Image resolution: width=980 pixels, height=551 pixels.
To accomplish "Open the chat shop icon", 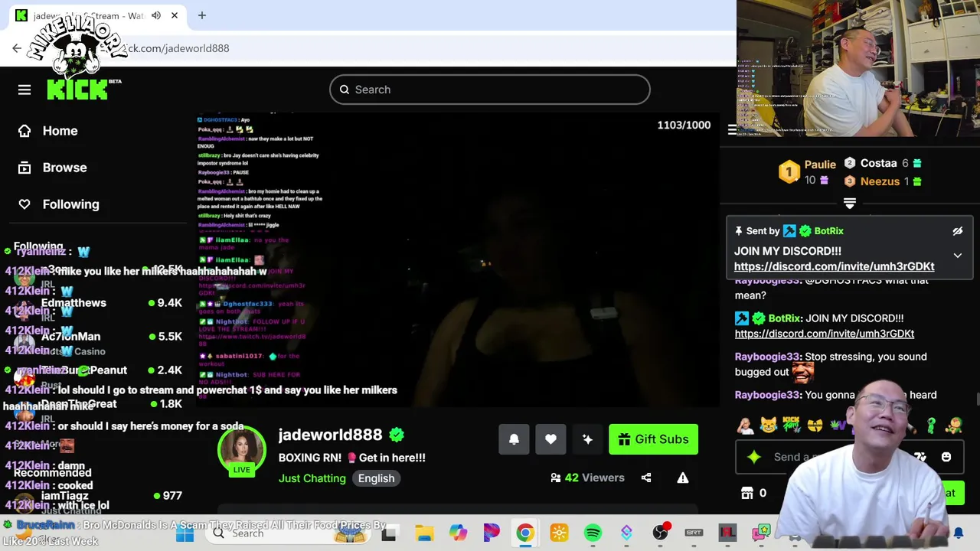I will (747, 494).
